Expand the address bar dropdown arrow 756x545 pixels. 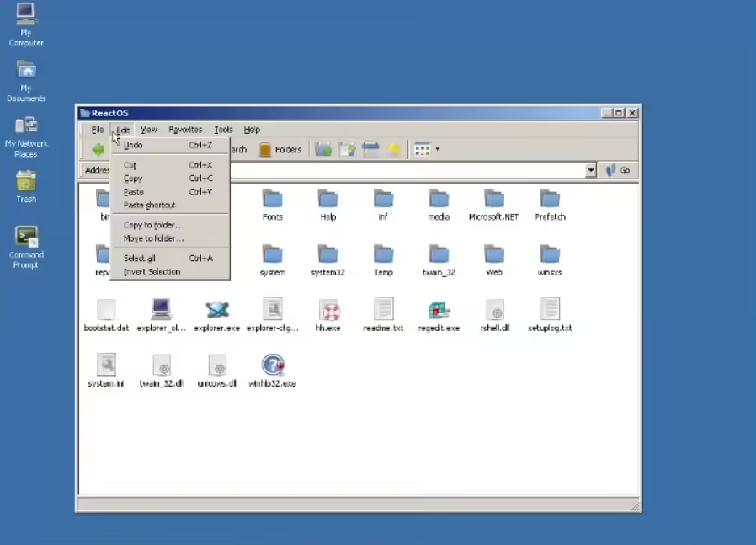click(x=591, y=170)
